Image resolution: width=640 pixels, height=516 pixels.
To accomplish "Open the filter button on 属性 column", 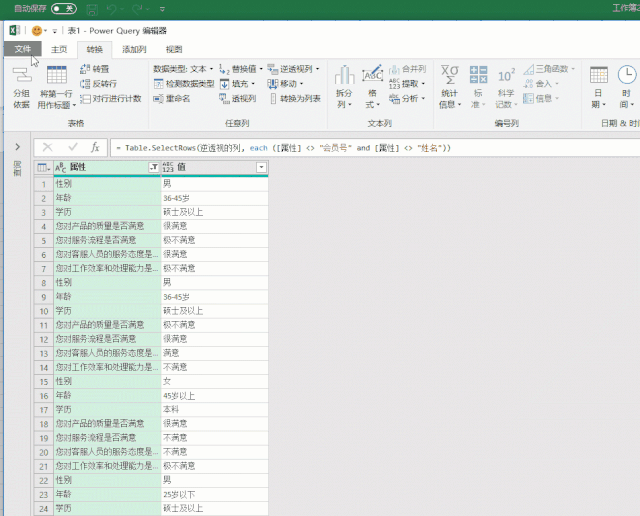I will point(154,167).
